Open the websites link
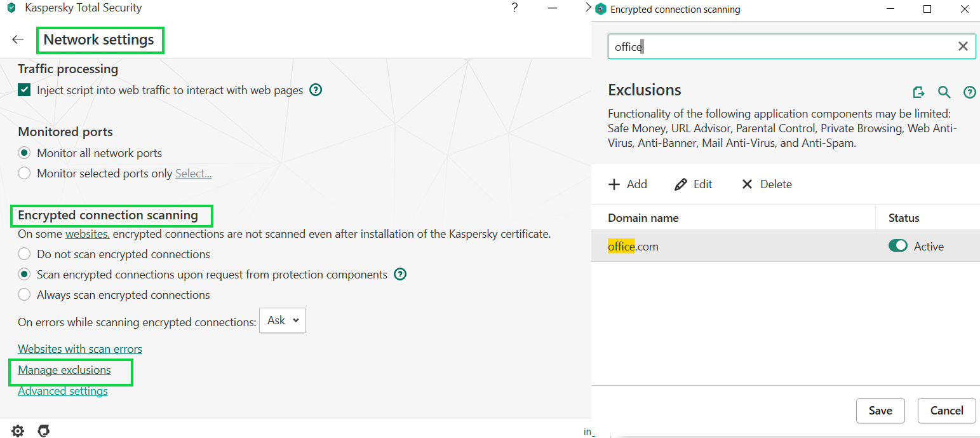Image resolution: width=980 pixels, height=438 pixels. click(88, 234)
